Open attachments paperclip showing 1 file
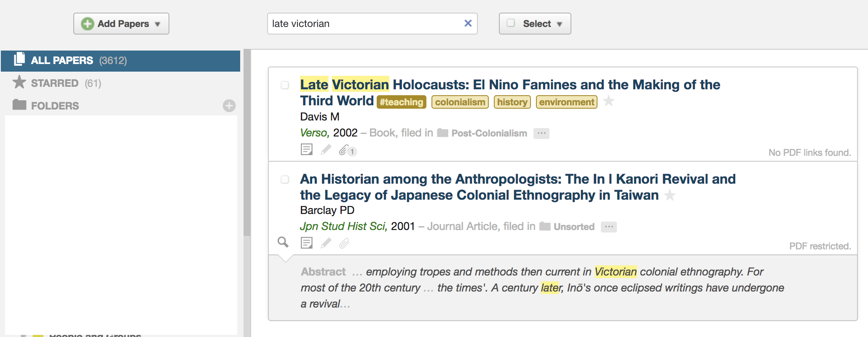 pos(347,150)
